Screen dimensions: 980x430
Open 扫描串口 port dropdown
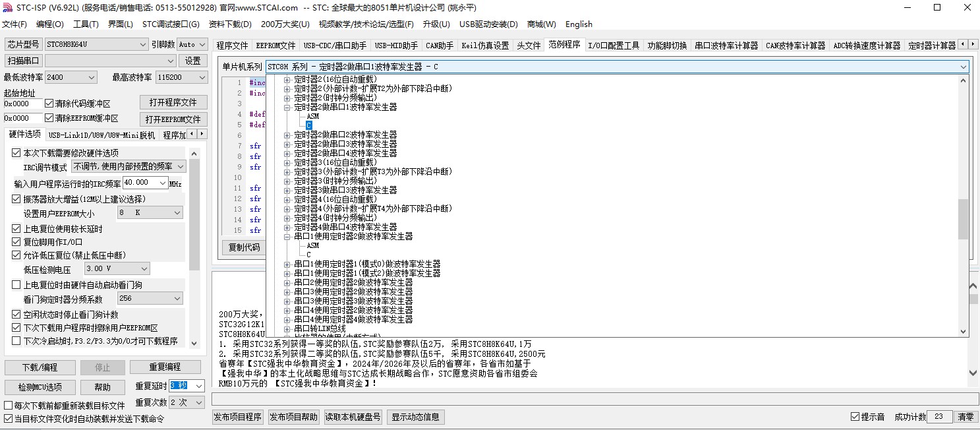click(110, 61)
